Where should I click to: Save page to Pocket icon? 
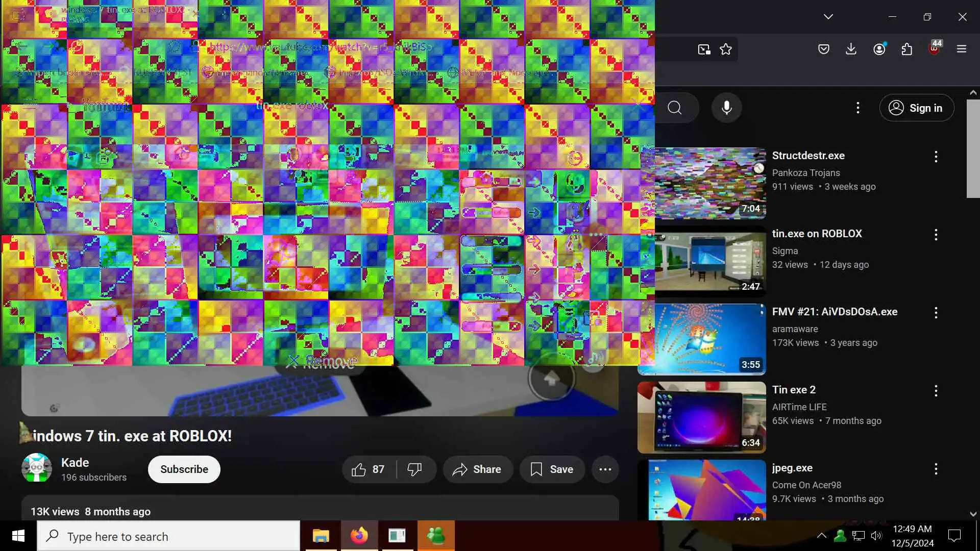pyautogui.click(x=823, y=49)
